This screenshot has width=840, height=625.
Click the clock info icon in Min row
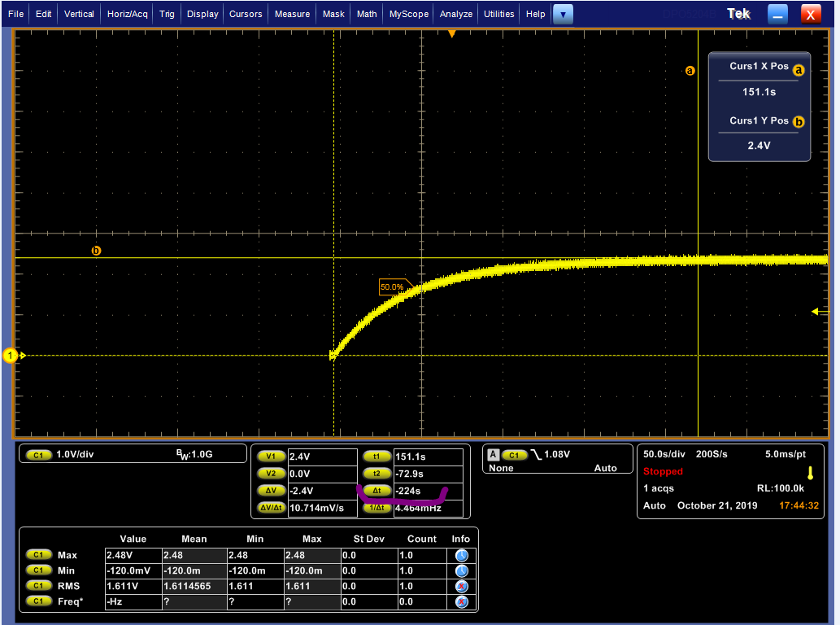pos(461,570)
